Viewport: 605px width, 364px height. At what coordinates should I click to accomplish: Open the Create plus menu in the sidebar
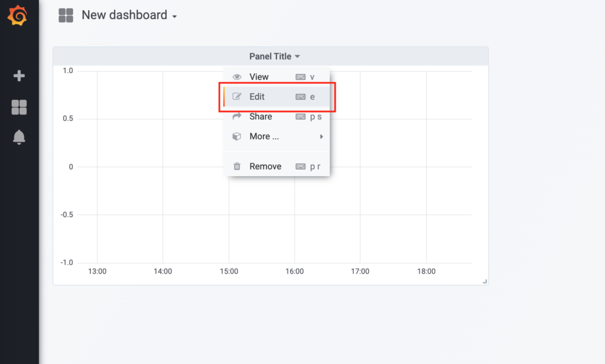19,76
